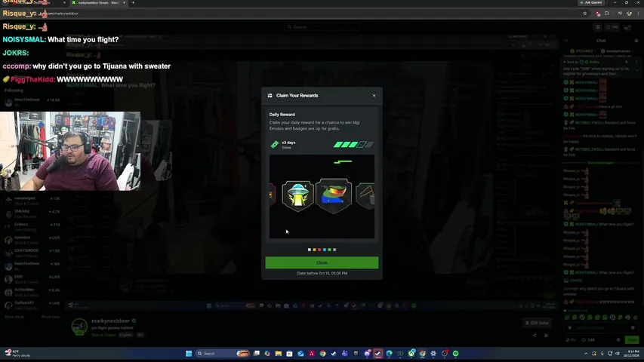644x362 pixels.
Task: Show hidden system tray icons
Action: click(x=586, y=354)
